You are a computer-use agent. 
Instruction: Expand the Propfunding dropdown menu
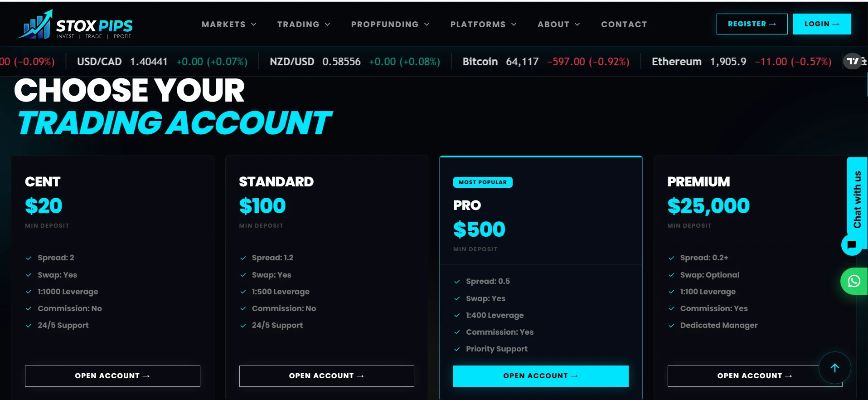click(x=390, y=24)
